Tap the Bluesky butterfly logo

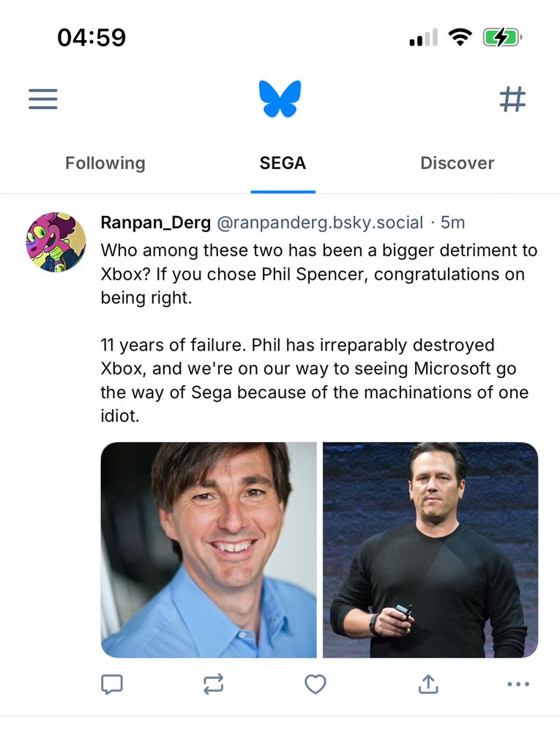coord(280,99)
